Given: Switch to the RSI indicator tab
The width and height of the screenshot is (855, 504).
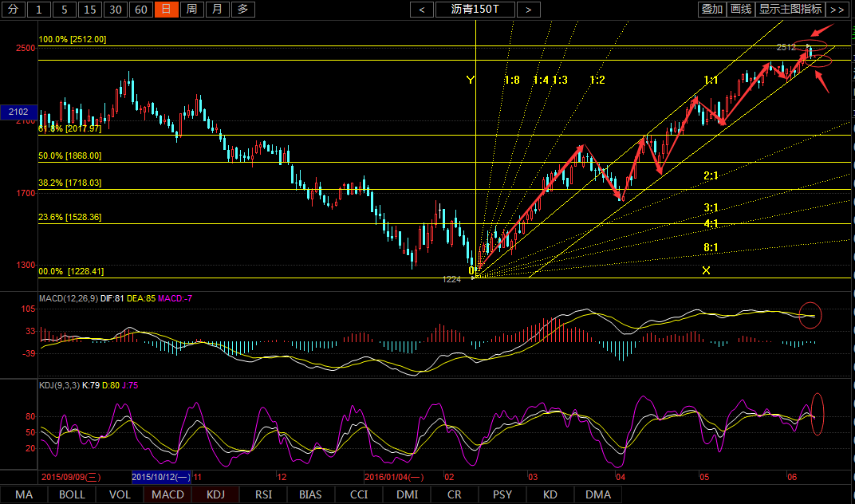Looking at the screenshot, I should [x=263, y=494].
